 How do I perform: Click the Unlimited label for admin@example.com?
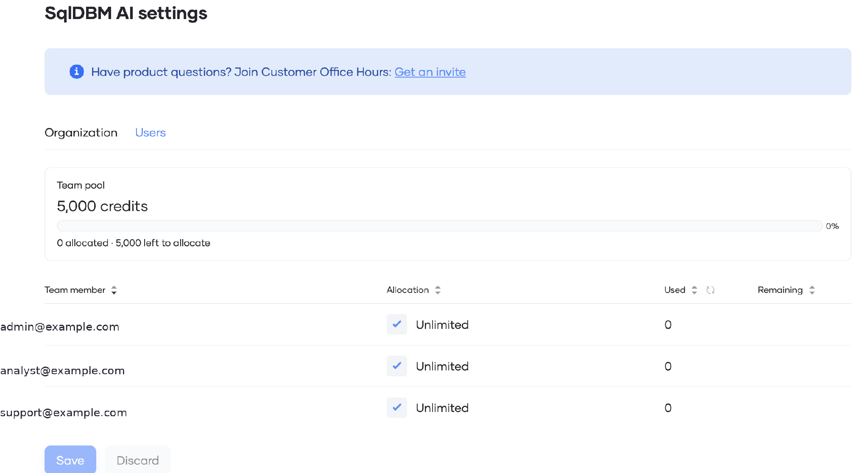[x=442, y=325]
